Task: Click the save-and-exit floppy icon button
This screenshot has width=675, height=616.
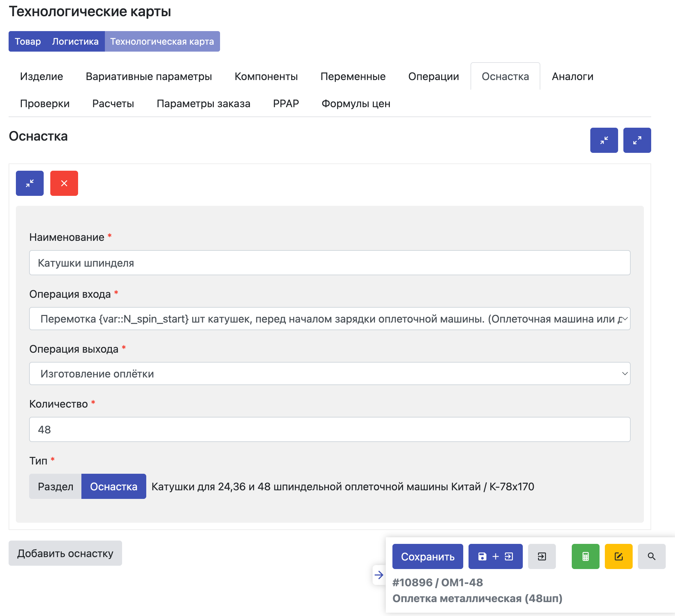Action: click(x=495, y=556)
